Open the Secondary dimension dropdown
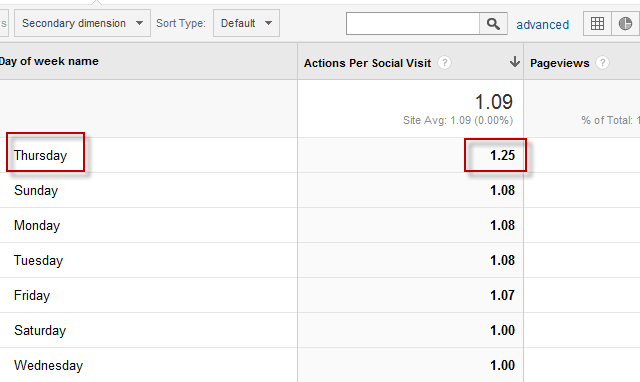Viewport: 640px width, 382px height. 82,23
